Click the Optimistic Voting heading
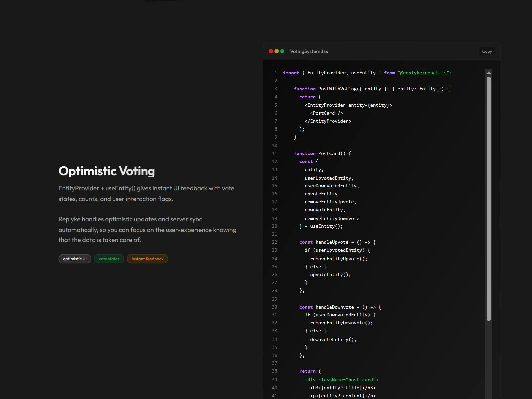Image resolution: width=532 pixels, height=399 pixels. (x=107, y=171)
